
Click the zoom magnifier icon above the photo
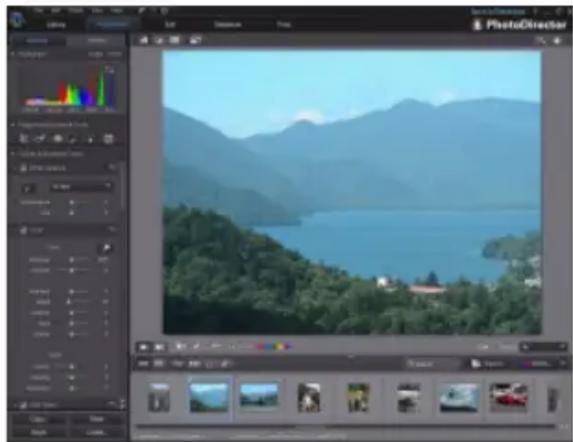point(540,40)
